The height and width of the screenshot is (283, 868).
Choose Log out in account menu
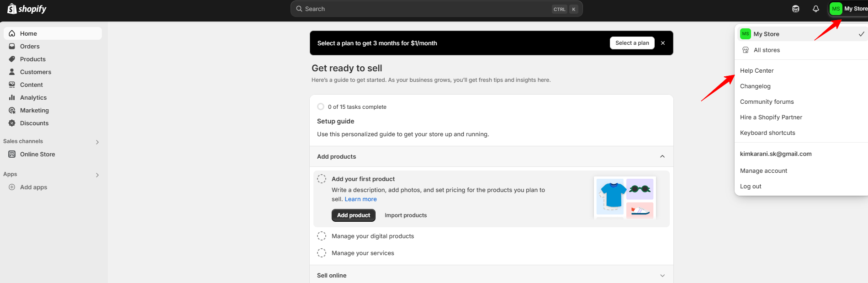751,186
